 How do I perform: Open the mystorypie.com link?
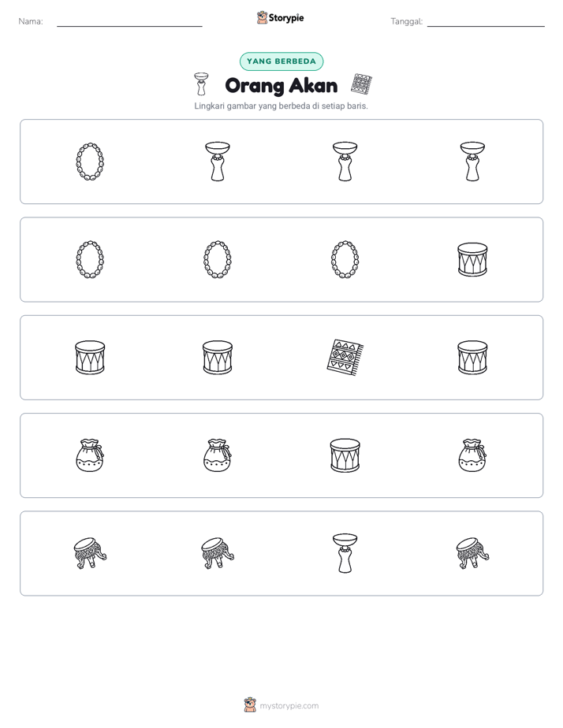tap(289, 706)
